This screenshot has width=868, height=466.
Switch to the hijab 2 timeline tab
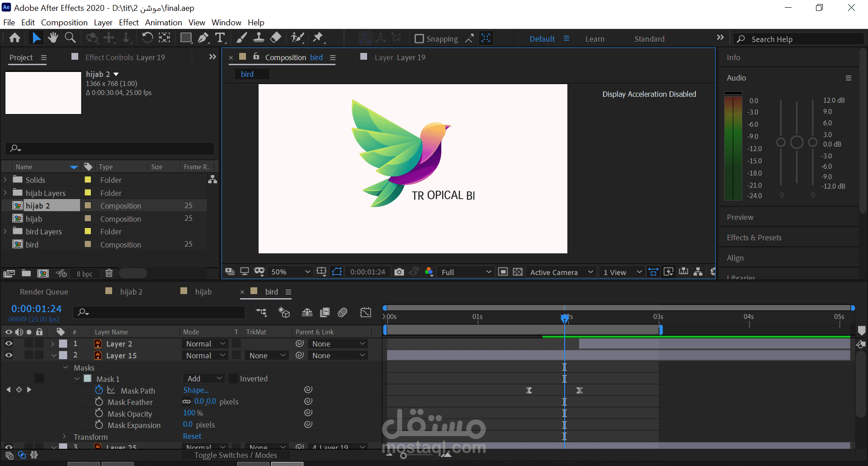click(131, 292)
